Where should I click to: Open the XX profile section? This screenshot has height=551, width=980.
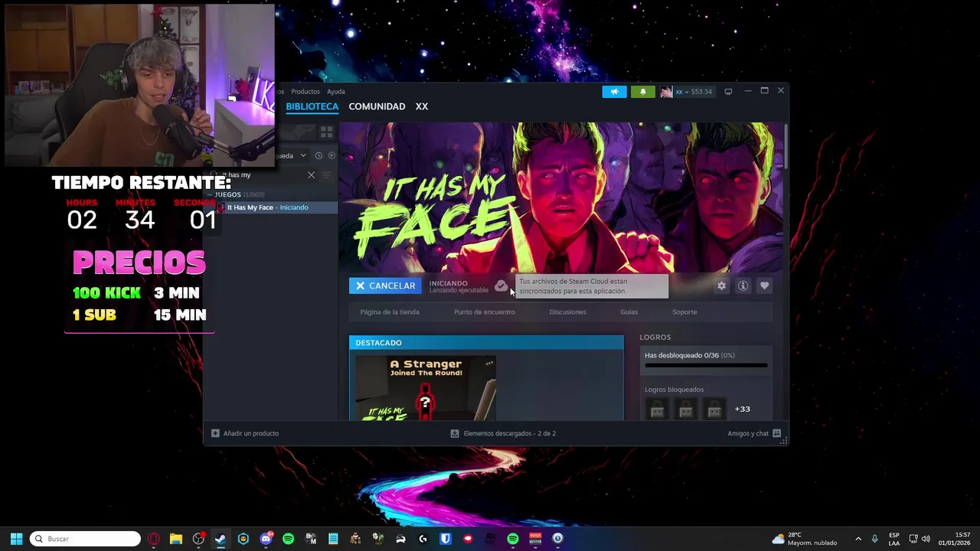[x=422, y=106]
